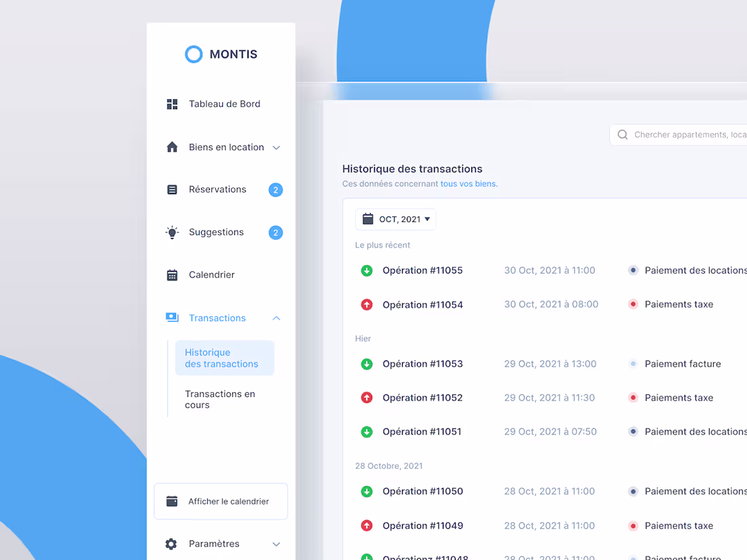This screenshot has height=560, width=747.
Task: Expand the Paramètres chevron
Action: (x=276, y=544)
